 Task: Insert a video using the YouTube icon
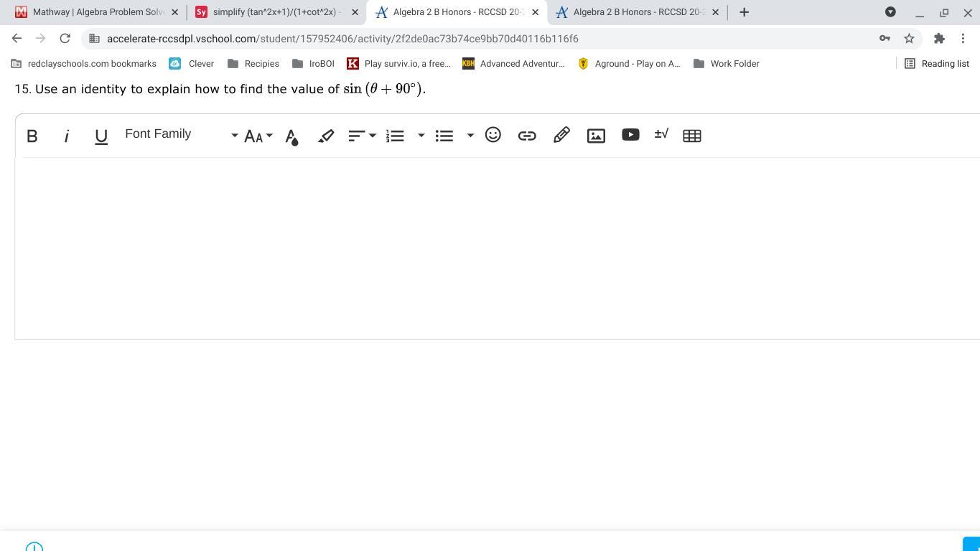tap(630, 135)
